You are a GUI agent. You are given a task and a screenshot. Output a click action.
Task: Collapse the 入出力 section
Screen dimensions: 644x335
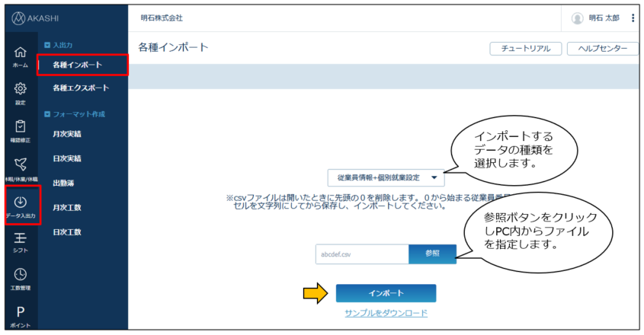click(x=47, y=45)
